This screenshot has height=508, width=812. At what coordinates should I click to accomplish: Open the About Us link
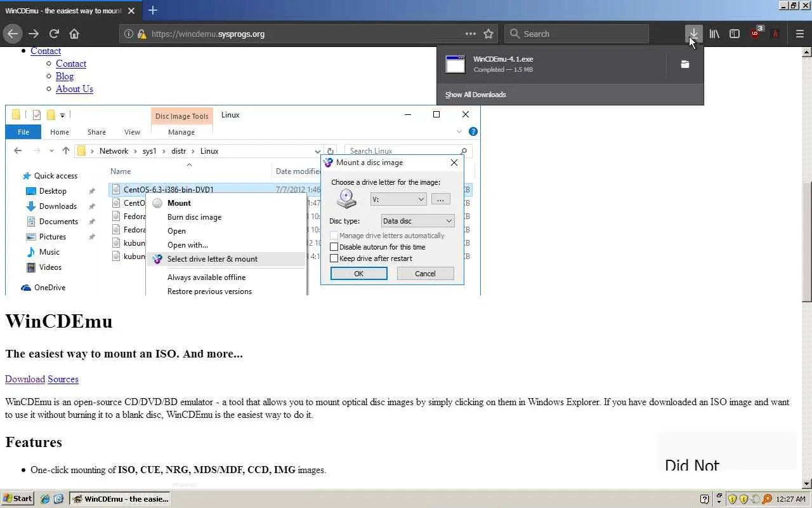pos(74,89)
